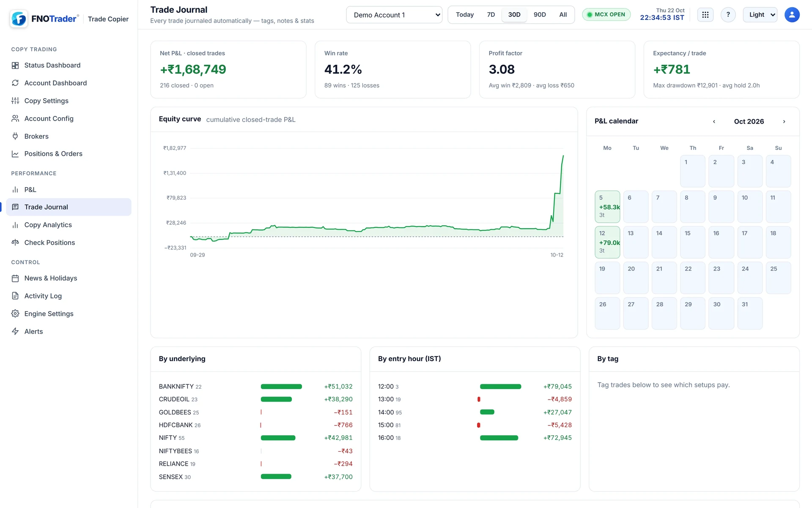812x508 pixels.
Task: Click Brokers plug icon
Action: coord(15,136)
